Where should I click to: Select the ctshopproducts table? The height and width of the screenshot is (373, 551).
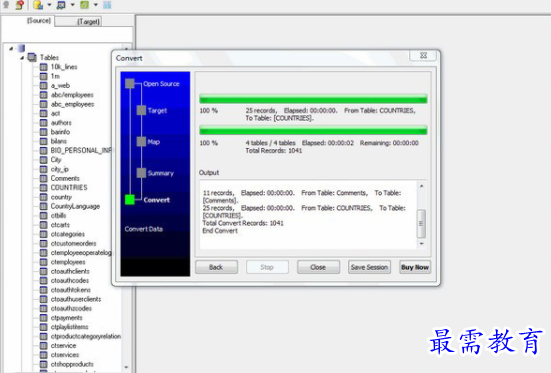coord(72,364)
